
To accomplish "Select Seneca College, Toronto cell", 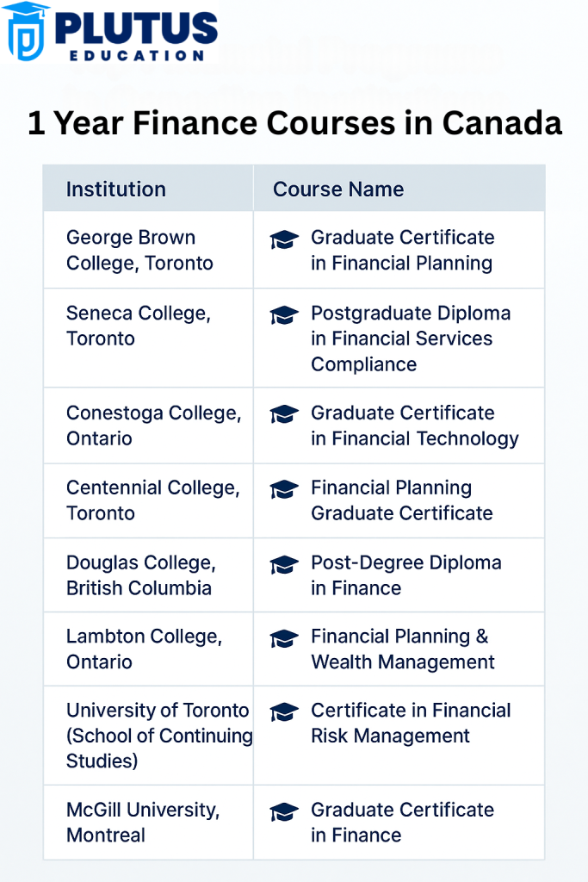I will [138, 326].
